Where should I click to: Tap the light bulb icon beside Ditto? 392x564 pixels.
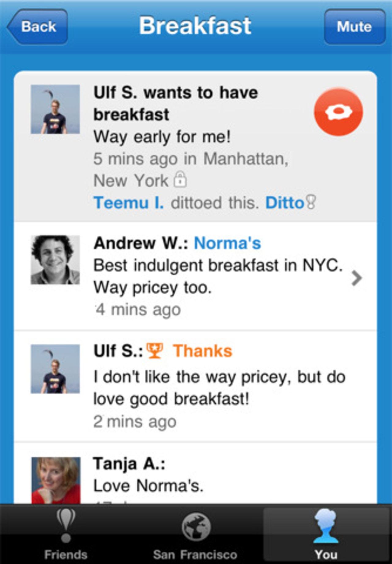(x=311, y=202)
